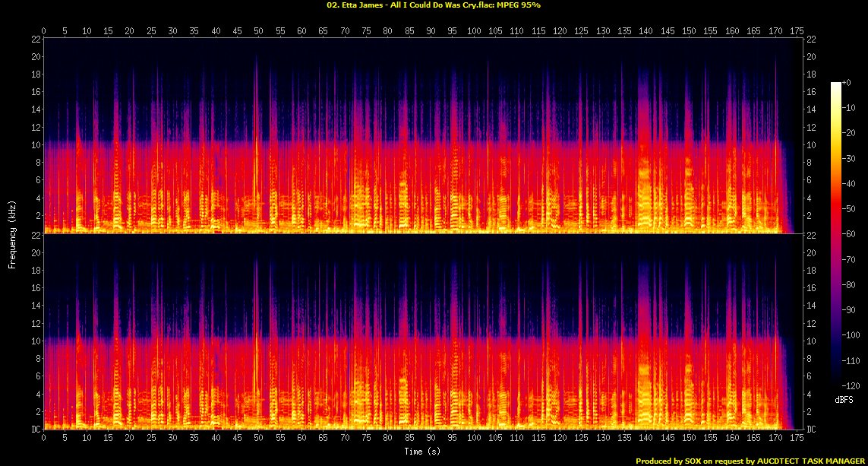This screenshot has width=868, height=466.
Task: Click the '100' tick on the bottom time axis
Action: 474,438
